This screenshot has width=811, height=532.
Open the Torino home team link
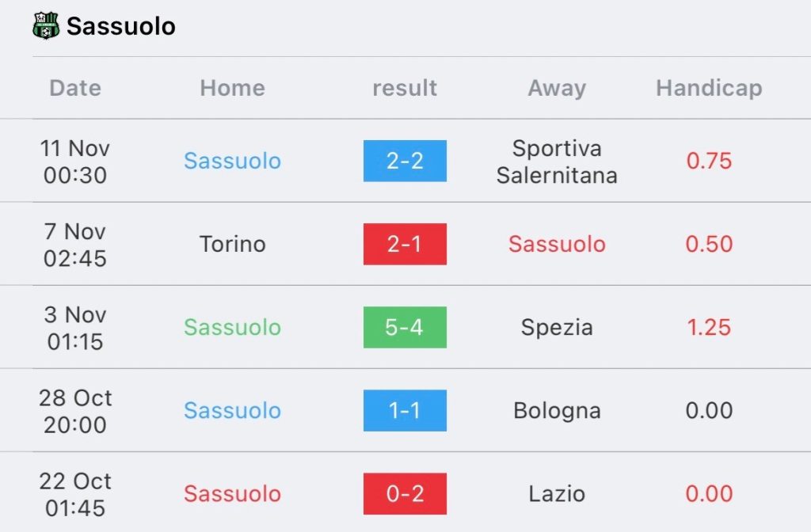click(x=232, y=244)
